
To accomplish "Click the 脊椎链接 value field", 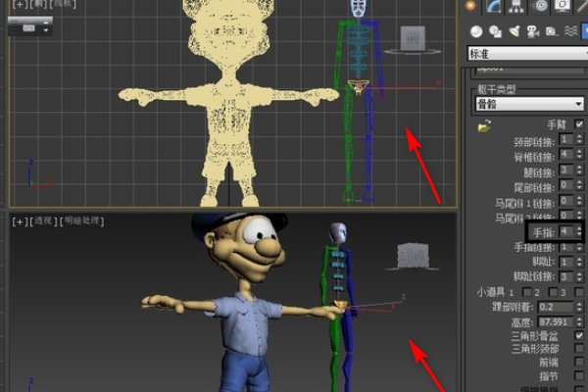I will pyautogui.click(x=565, y=154).
